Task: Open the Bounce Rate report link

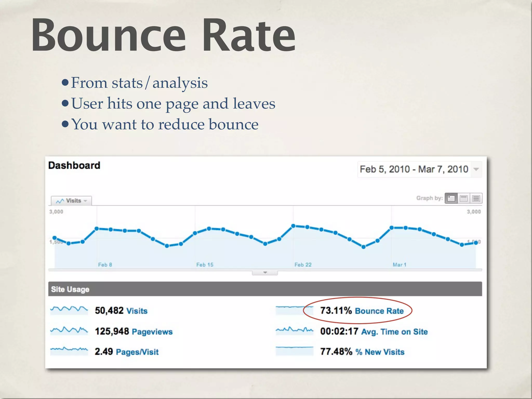Action: point(379,311)
